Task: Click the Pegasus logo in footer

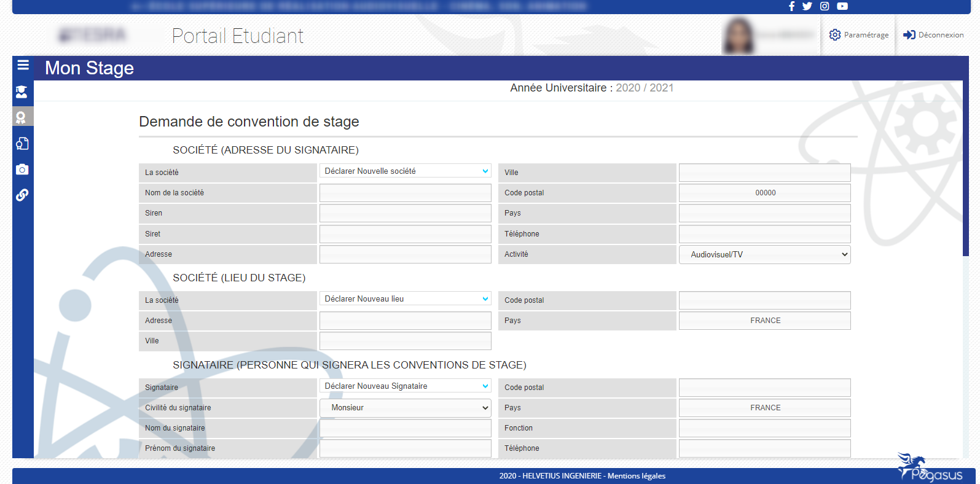Action: (930, 468)
